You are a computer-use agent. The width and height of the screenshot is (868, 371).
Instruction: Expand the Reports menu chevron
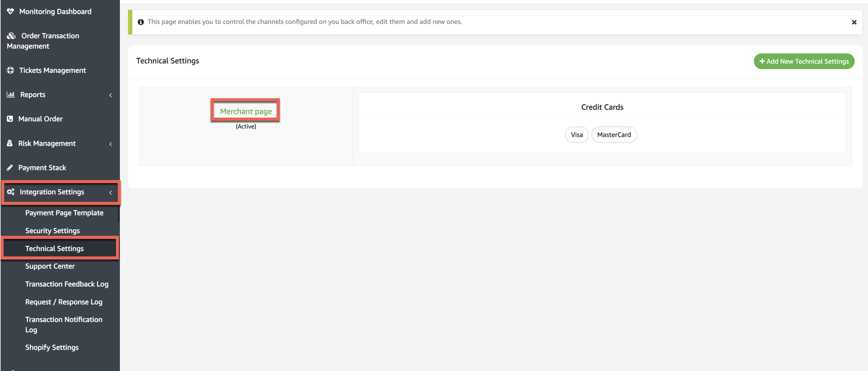click(x=110, y=95)
